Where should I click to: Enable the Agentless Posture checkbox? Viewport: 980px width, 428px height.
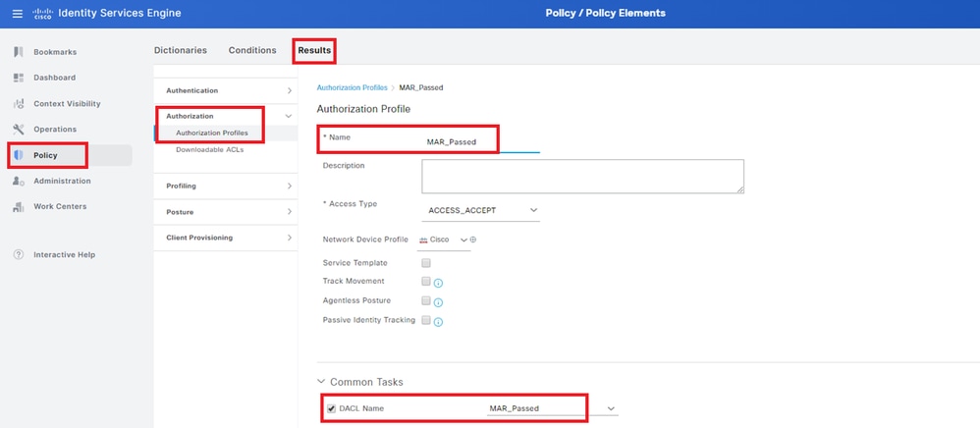(x=426, y=300)
